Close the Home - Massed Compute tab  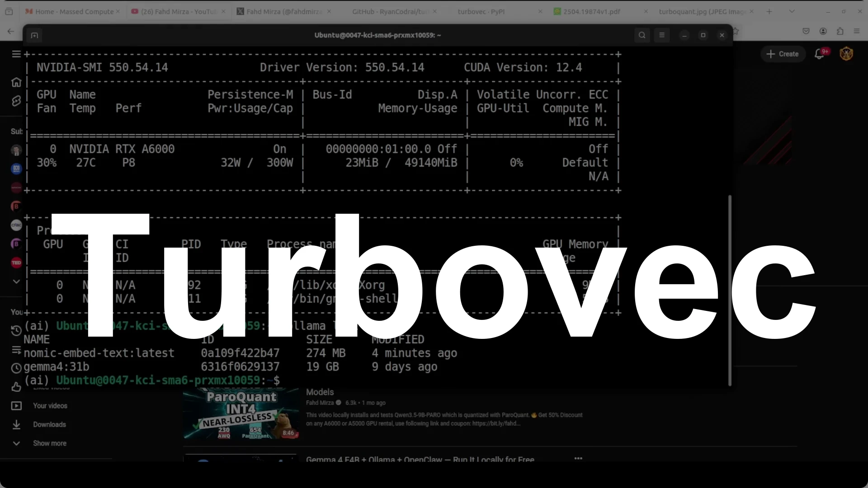click(118, 11)
